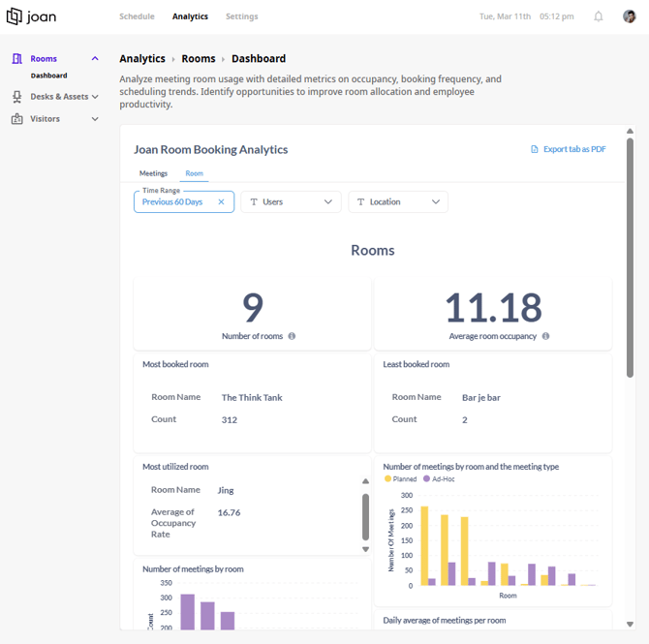Open the Schedule top menu
This screenshot has height=644, width=649.
point(137,16)
